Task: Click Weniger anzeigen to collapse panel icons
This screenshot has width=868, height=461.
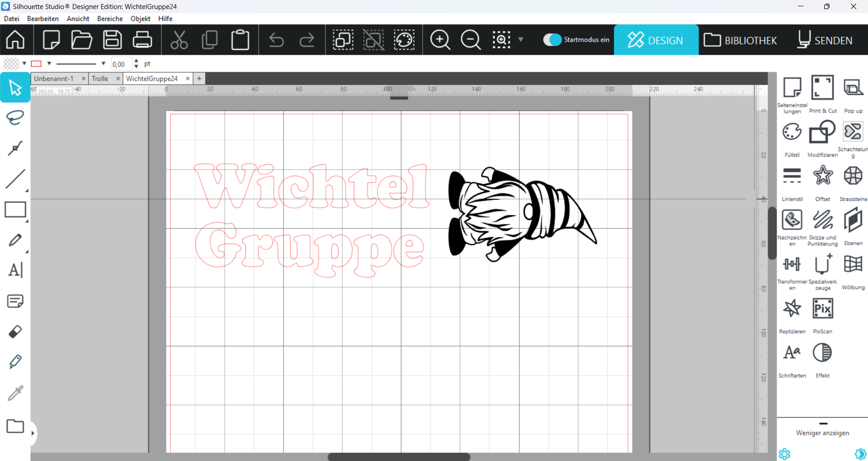Action: (x=822, y=433)
